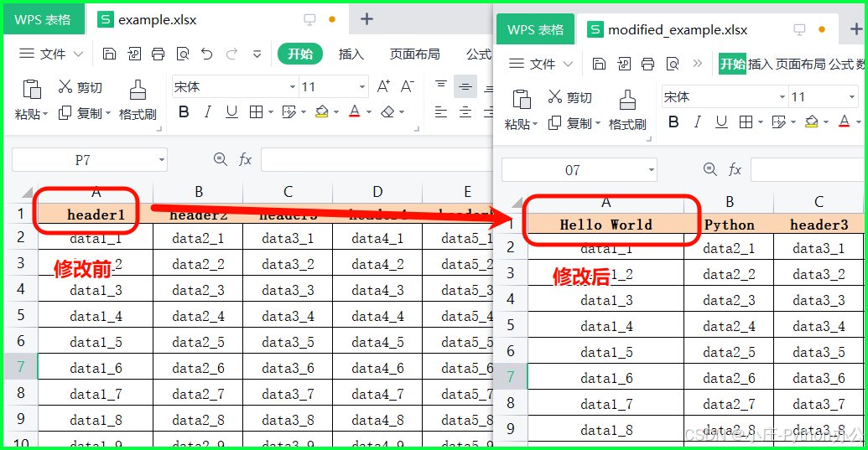Click Format Painter (格式刷) in example.xlsx
This screenshot has width=868, height=450.
(138, 100)
